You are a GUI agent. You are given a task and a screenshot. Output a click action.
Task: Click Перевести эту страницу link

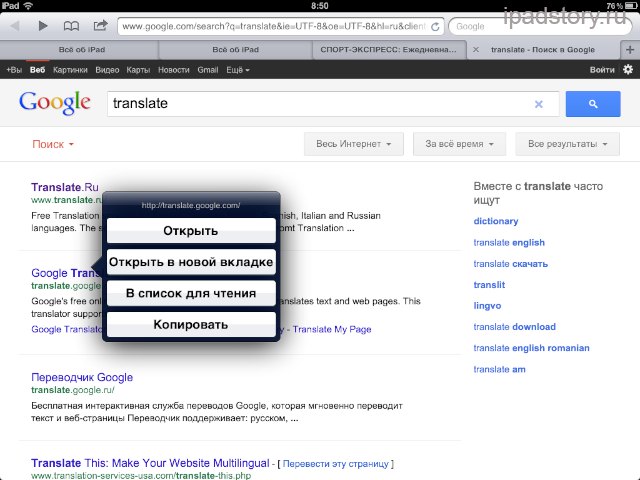(x=336, y=464)
